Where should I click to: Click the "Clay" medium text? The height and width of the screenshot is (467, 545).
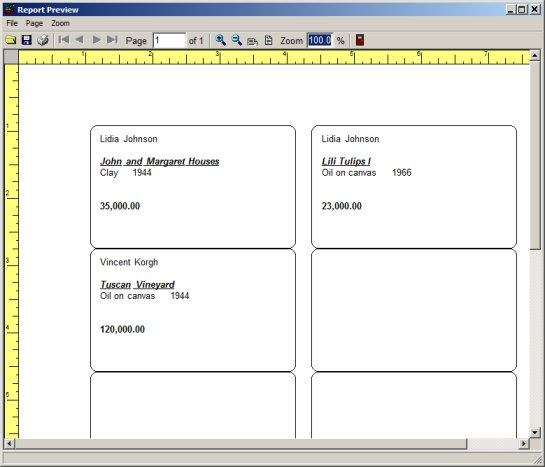click(109, 173)
